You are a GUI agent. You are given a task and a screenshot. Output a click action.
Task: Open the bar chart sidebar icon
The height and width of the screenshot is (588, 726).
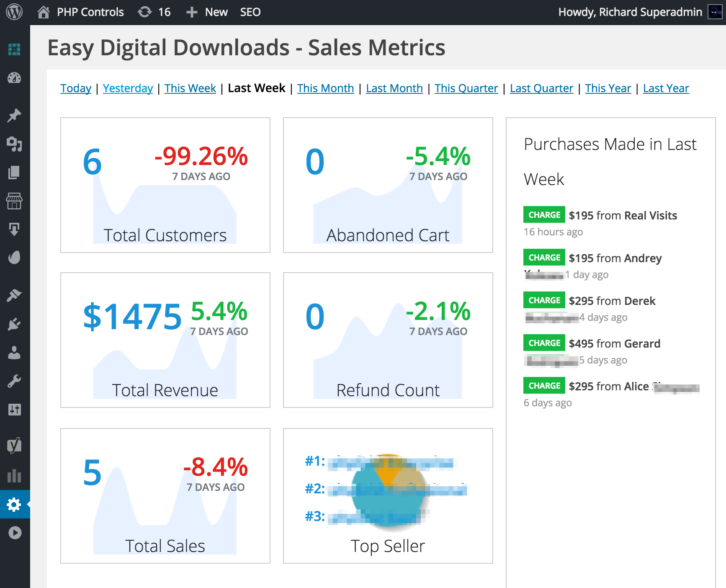point(14,476)
